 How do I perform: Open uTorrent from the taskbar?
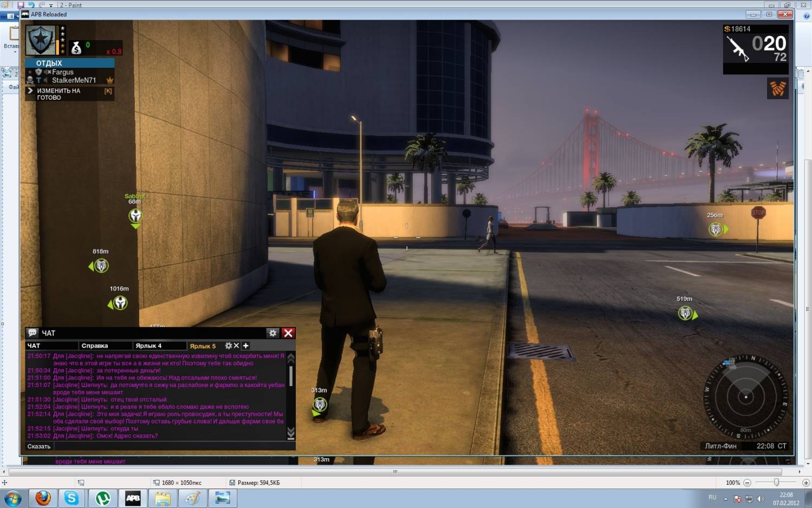click(103, 498)
